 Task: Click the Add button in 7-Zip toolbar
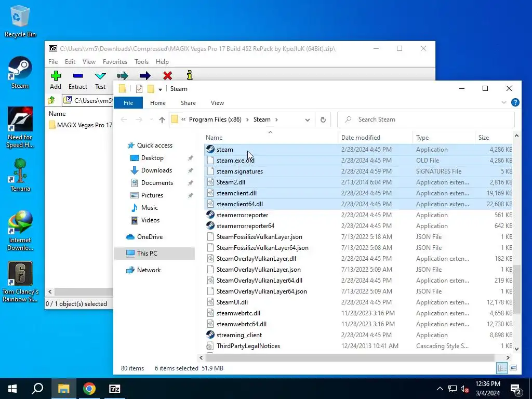(56, 80)
